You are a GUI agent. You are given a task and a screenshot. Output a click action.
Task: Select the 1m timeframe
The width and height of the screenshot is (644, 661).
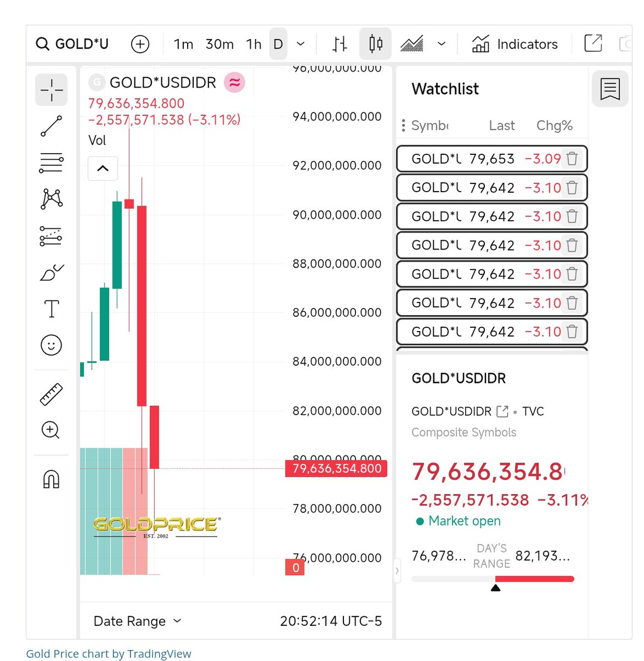[183, 44]
